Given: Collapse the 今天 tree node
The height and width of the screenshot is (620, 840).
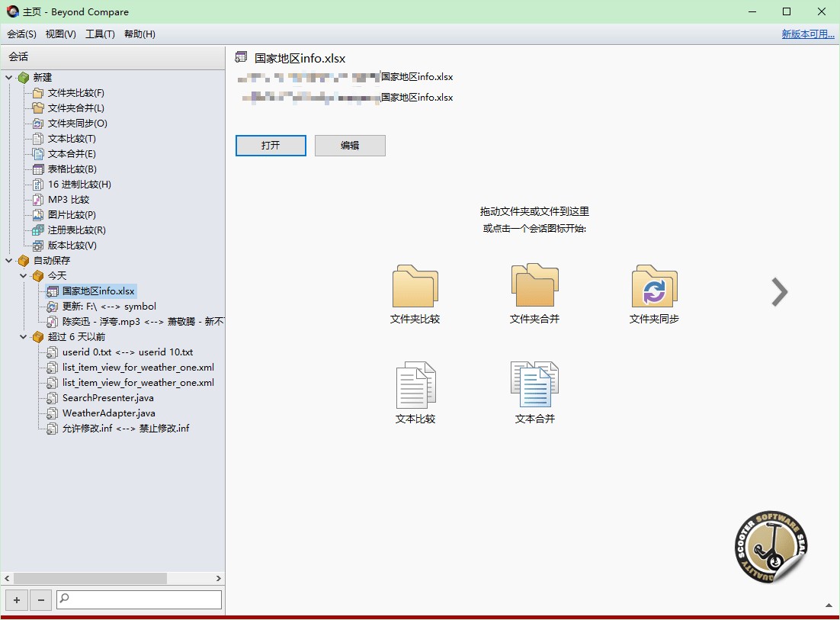Looking at the screenshot, I should click(x=23, y=276).
